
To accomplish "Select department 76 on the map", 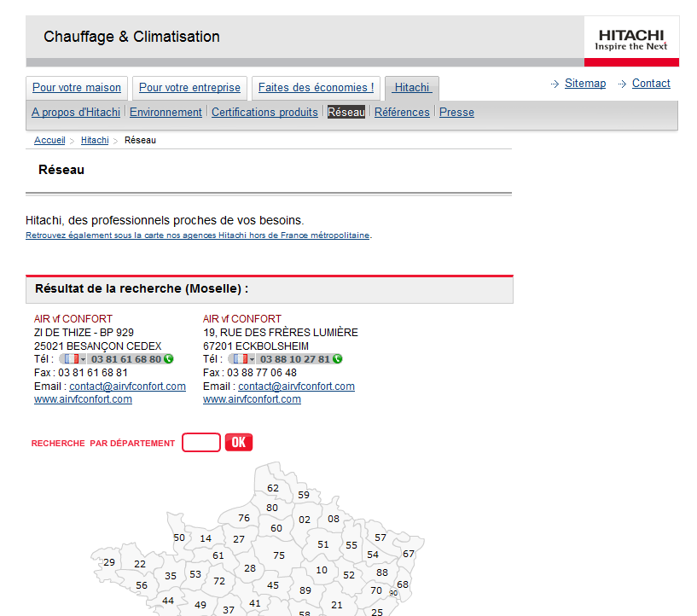I will [x=244, y=518].
